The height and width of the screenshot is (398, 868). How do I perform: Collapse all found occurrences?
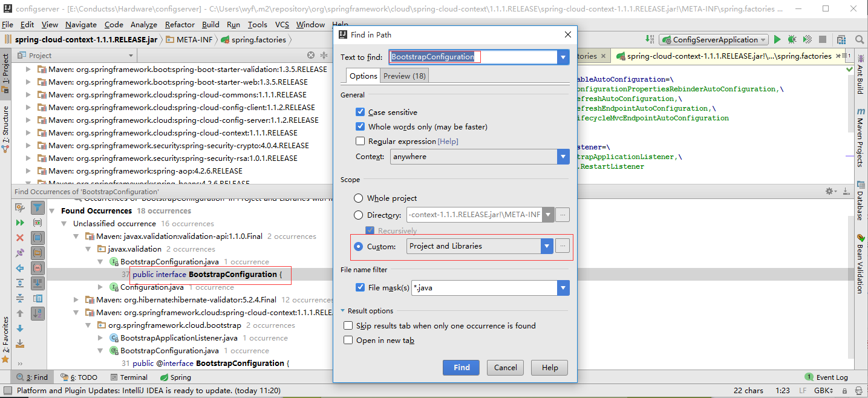pyautogui.click(x=20, y=298)
